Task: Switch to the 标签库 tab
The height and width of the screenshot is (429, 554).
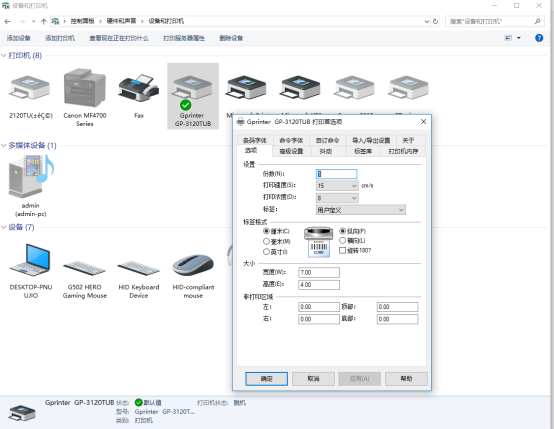Action: point(363,151)
